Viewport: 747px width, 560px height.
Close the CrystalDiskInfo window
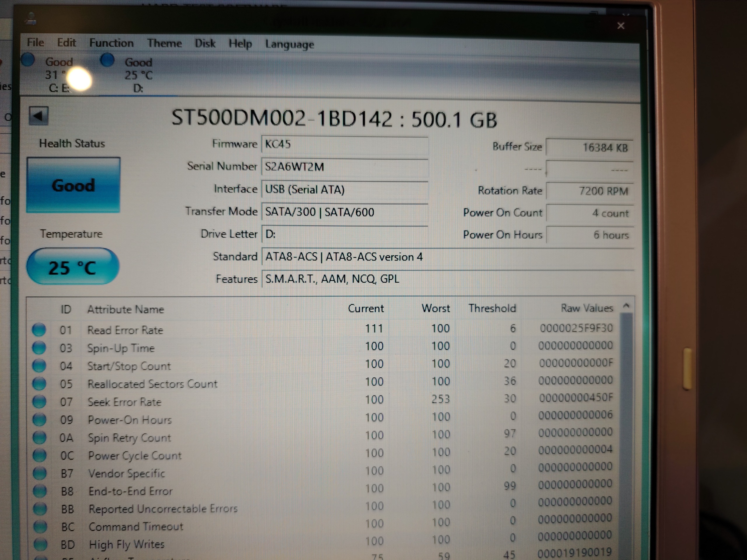(621, 26)
